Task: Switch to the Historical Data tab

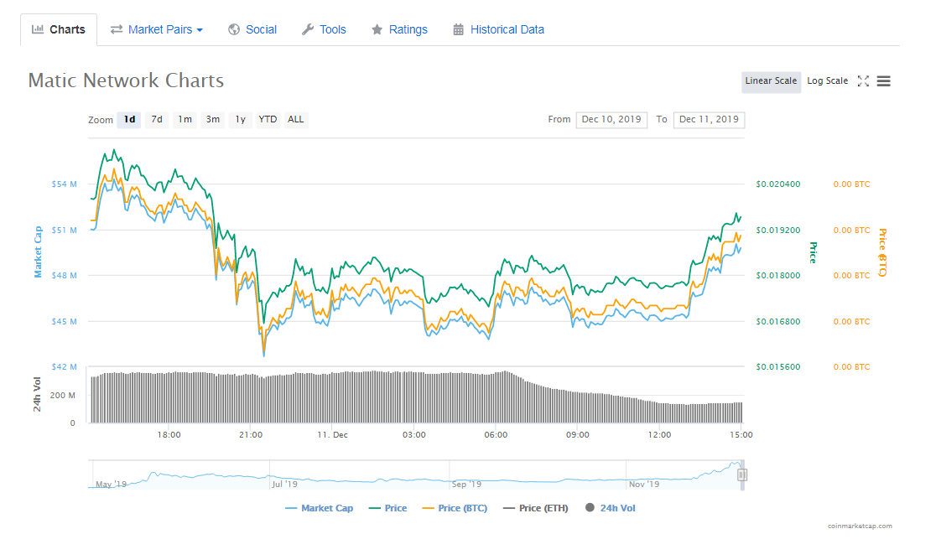Action: click(507, 29)
